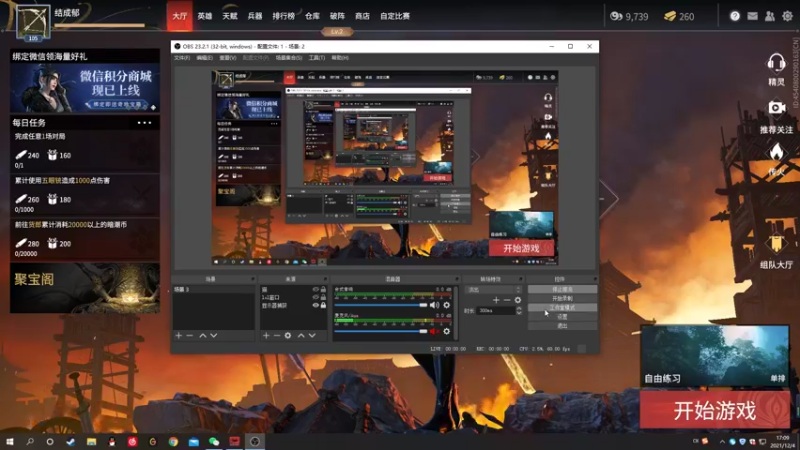The height and width of the screenshot is (450, 800).
Task: Remove the selected scene with the minus icon
Action: (x=190, y=336)
